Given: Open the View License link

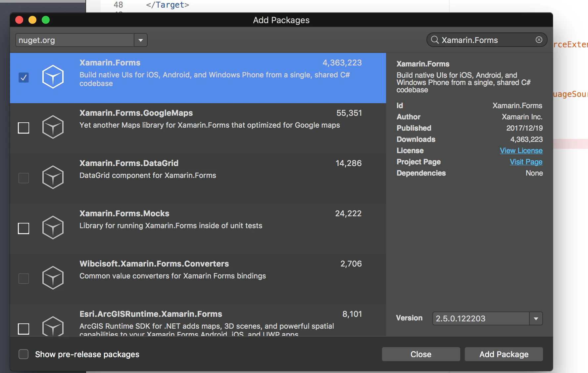Looking at the screenshot, I should click(521, 150).
